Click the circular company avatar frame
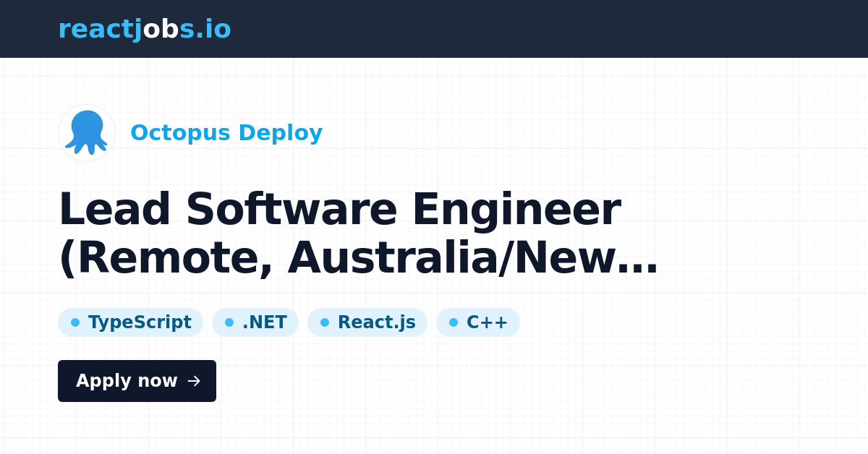Screen dimensions: 868x454 tap(86, 132)
